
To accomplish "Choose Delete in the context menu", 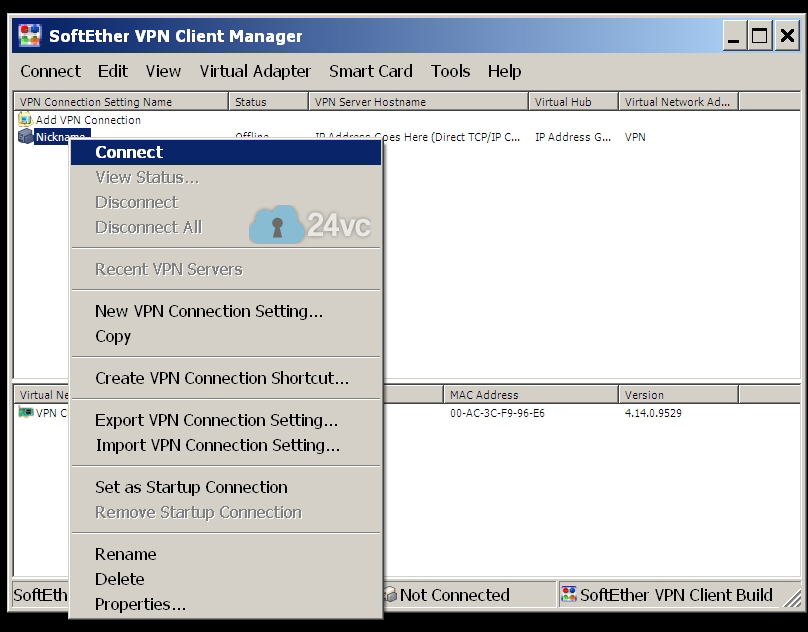I will pyautogui.click(x=226, y=579).
